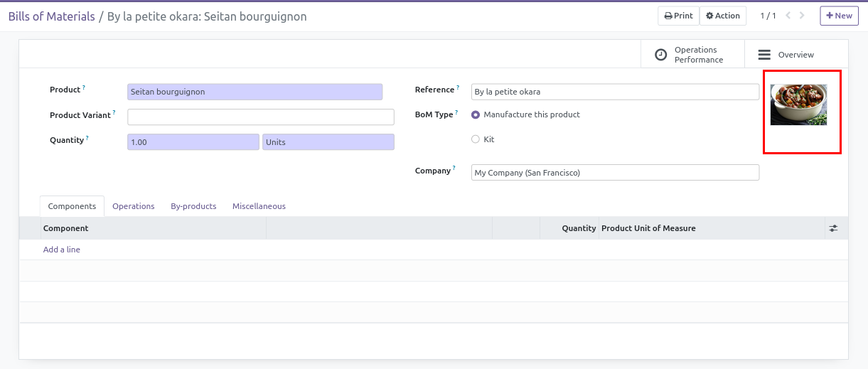Click 'Add a line' in Components

click(x=62, y=250)
